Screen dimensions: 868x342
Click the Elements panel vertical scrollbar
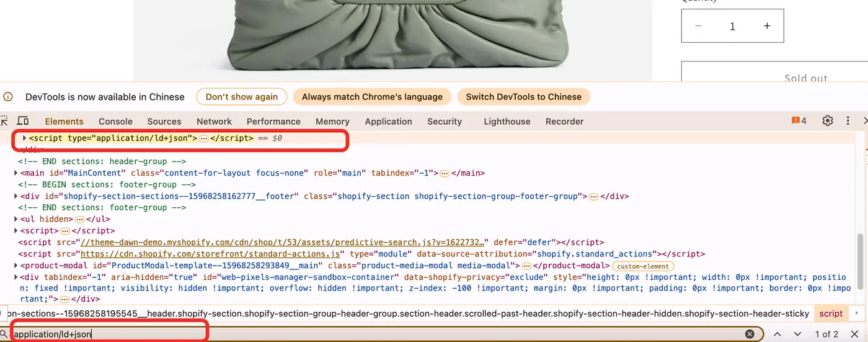tap(860, 261)
